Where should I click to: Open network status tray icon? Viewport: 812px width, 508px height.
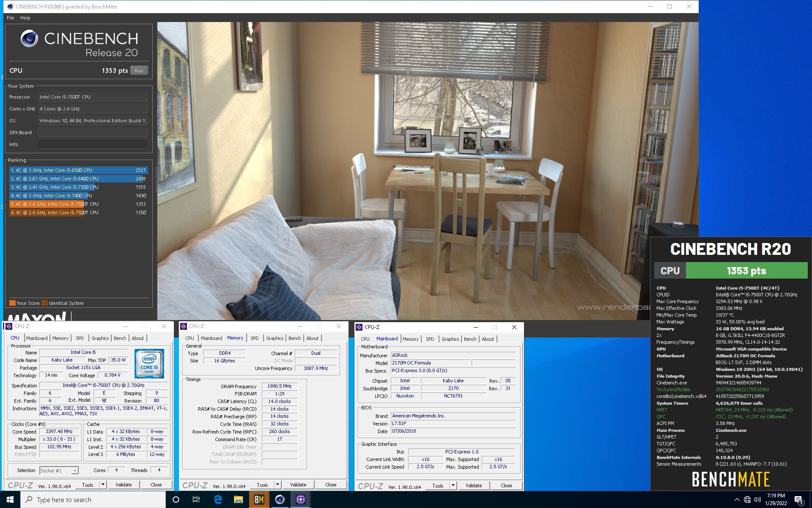click(x=747, y=500)
